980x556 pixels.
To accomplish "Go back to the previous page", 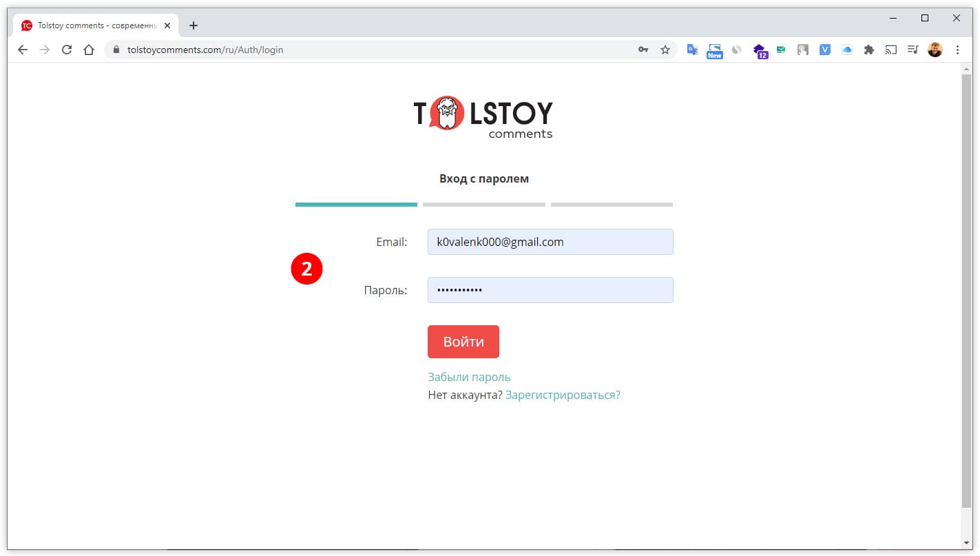I will point(23,50).
